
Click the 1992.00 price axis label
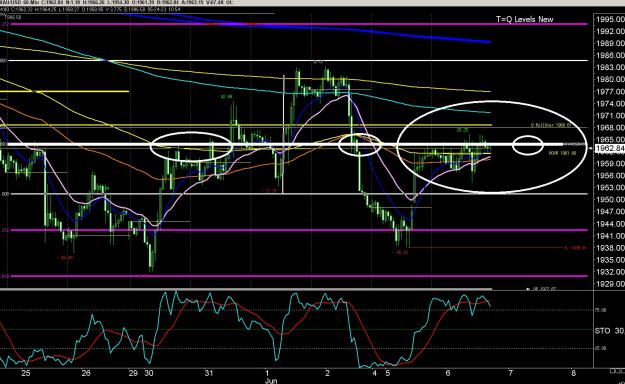(x=610, y=31)
